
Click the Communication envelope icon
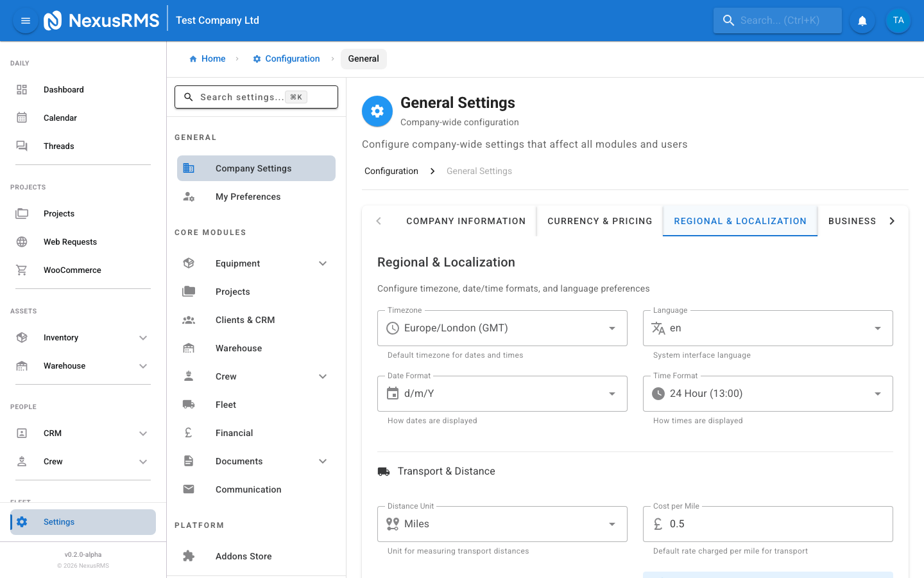tap(188, 489)
